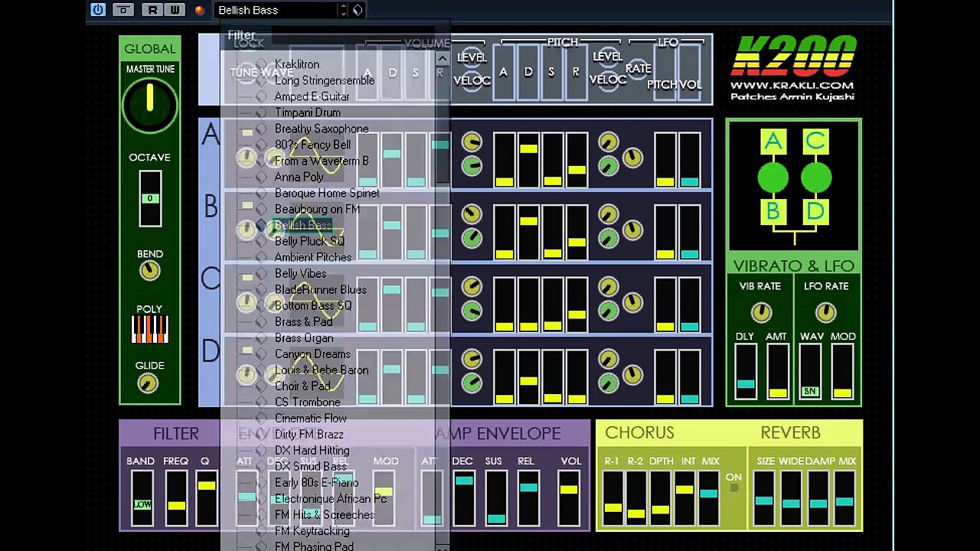Choose Canyon Dreams preset
This screenshot has height=551, width=980.
(312, 354)
